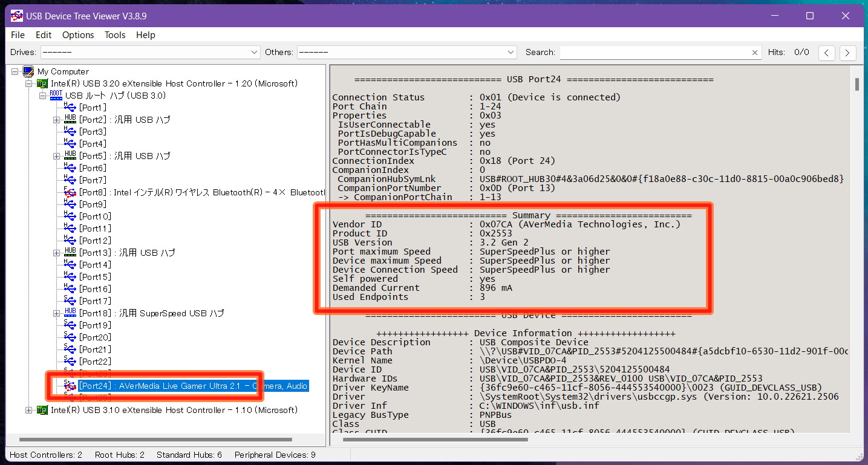
Task: Expand the Intel USB 3.10 Host Controller node
Action: (x=28, y=410)
